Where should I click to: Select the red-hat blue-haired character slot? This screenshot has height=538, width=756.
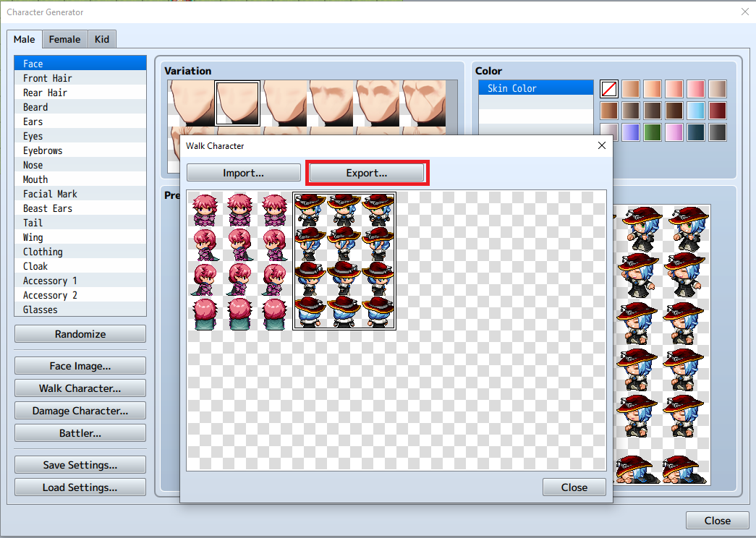344,261
